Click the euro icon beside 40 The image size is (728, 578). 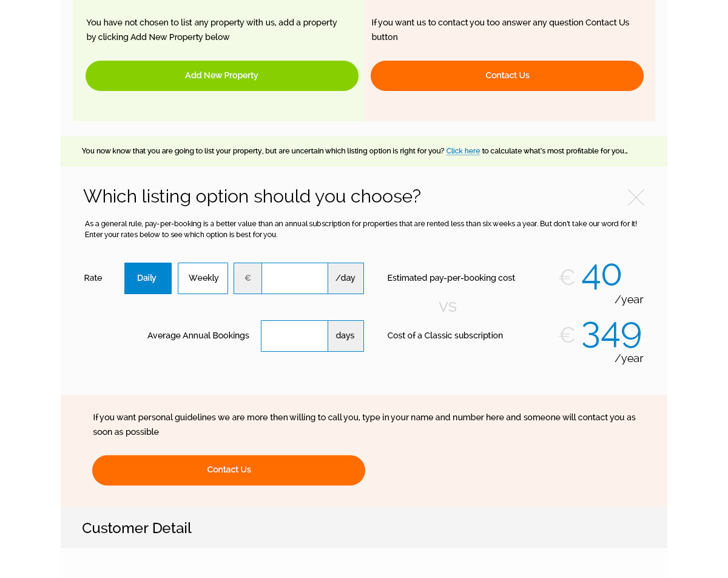click(x=567, y=277)
